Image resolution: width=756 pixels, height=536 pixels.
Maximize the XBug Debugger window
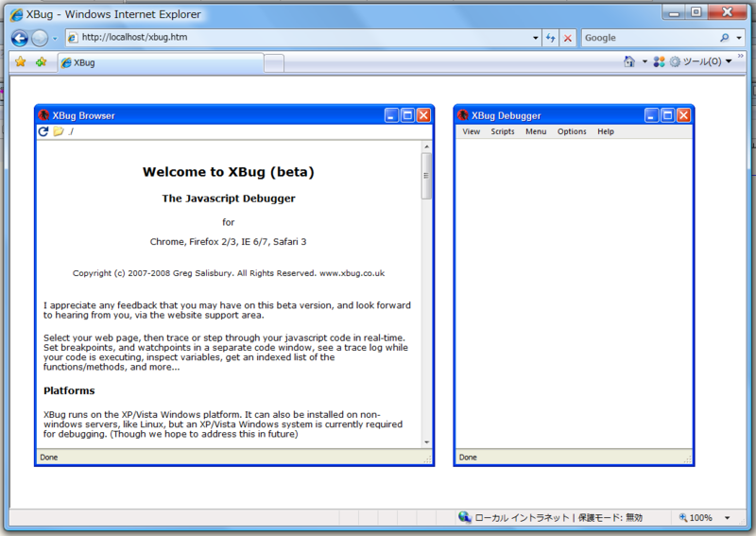click(667, 115)
